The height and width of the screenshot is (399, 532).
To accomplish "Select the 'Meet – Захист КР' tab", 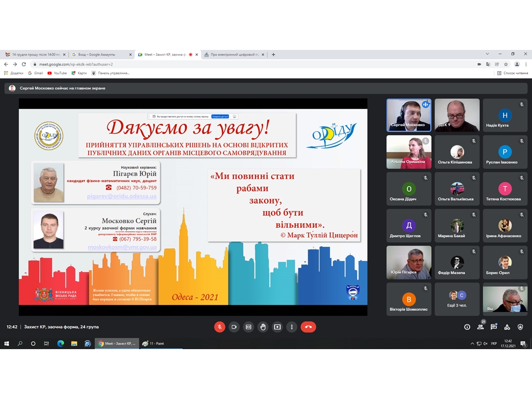I will (x=168, y=54).
